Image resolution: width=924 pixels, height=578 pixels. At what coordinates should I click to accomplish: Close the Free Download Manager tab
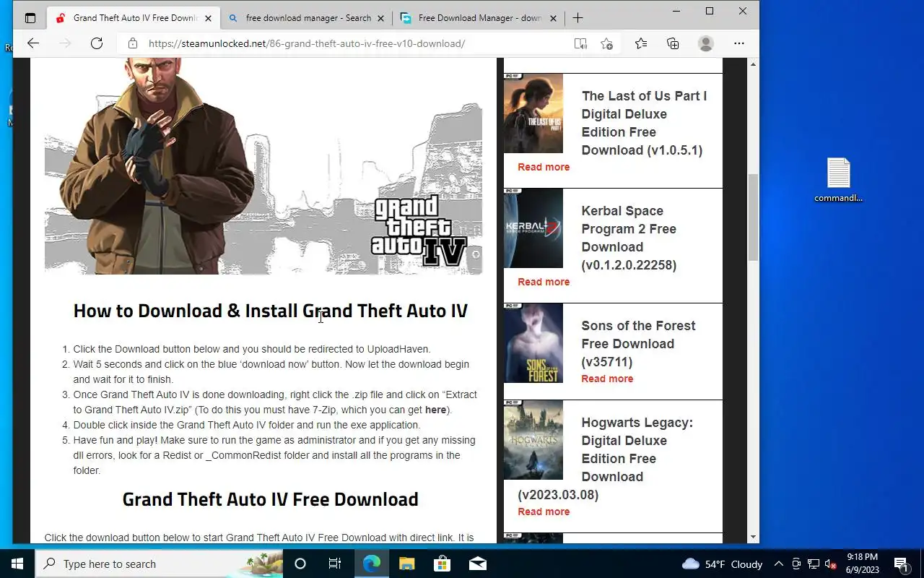(554, 18)
